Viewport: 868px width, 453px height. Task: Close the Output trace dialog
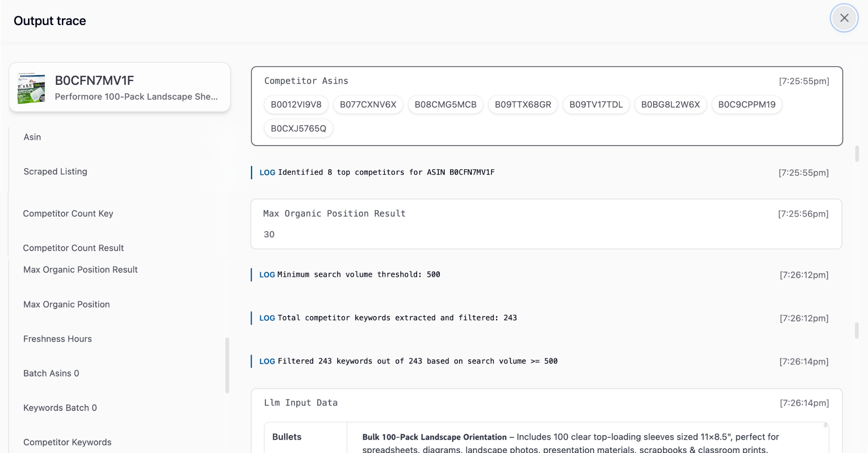click(844, 18)
